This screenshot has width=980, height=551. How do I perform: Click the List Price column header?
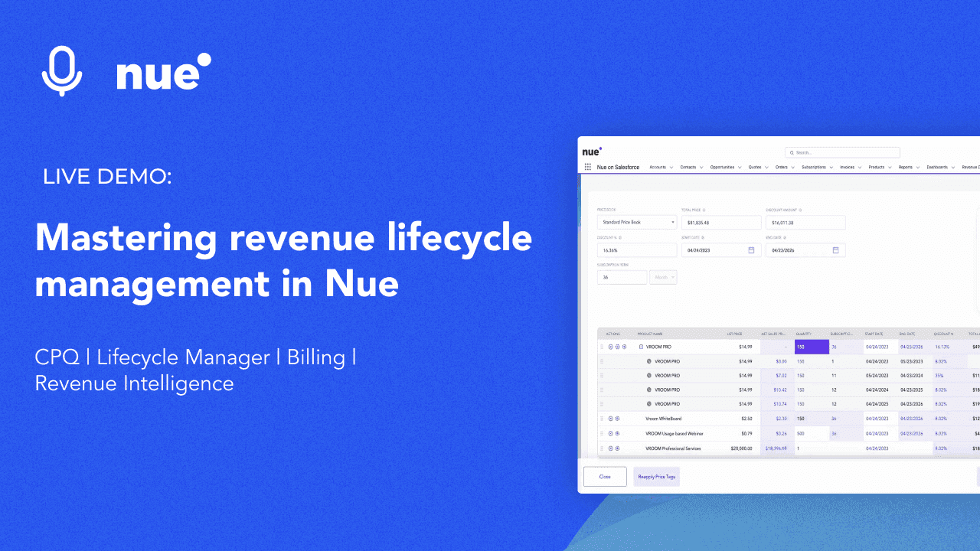click(x=735, y=334)
